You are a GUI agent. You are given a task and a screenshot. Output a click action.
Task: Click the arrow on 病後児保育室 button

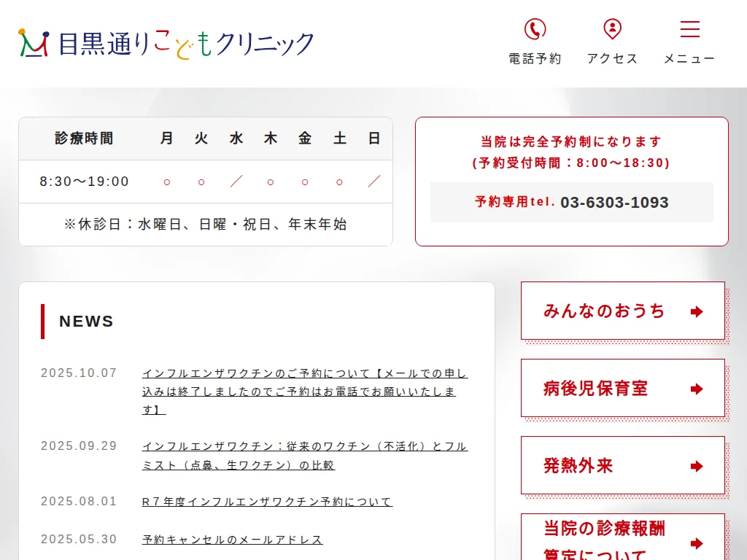point(697,389)
